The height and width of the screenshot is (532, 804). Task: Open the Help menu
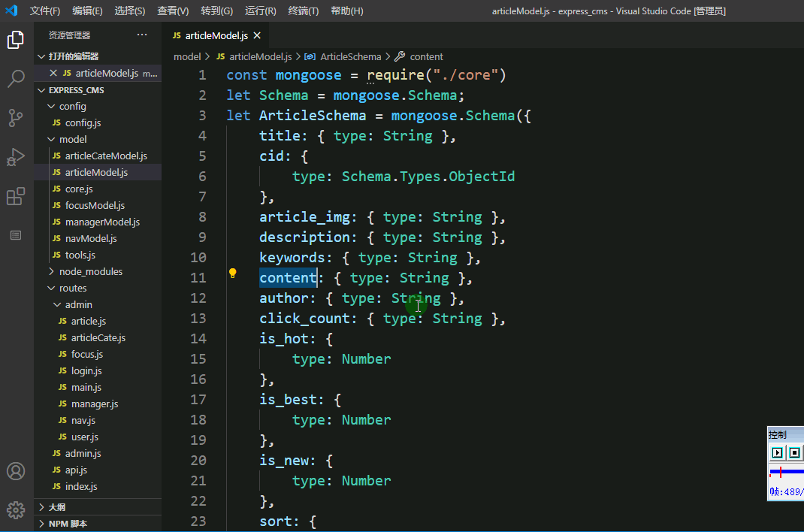click(347, 11)
